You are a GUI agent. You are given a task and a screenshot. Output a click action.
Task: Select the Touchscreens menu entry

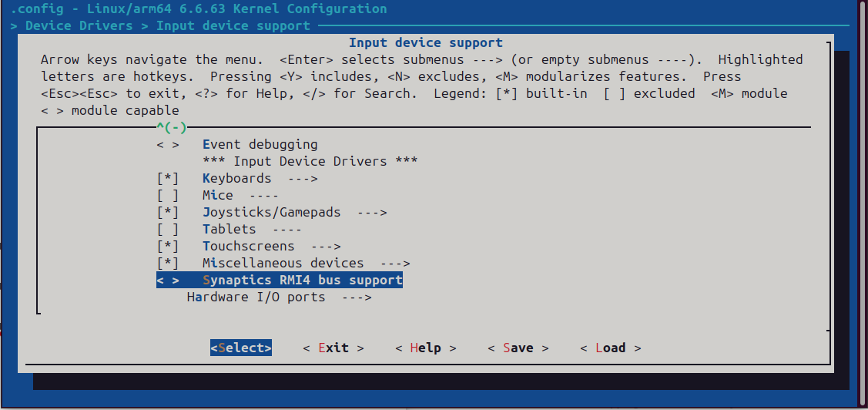(x=249, y=246)
